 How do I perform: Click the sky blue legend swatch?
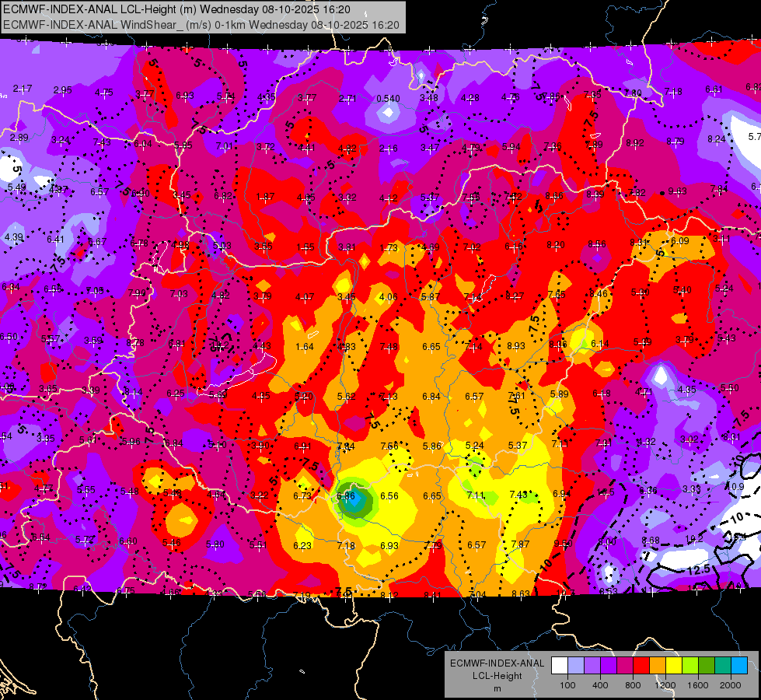(x=739, y=666)
